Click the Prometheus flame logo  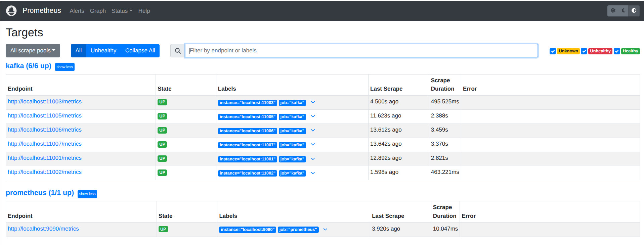pos(11,11)
